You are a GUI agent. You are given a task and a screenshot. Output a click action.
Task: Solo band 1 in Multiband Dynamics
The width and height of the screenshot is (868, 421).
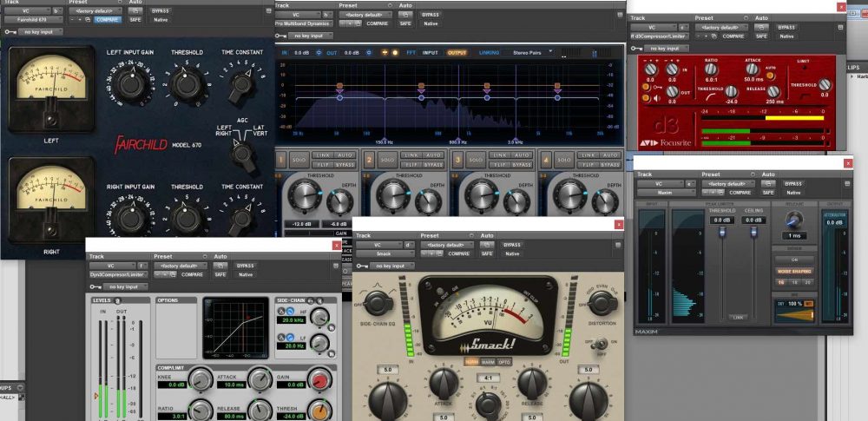point(299,160)
